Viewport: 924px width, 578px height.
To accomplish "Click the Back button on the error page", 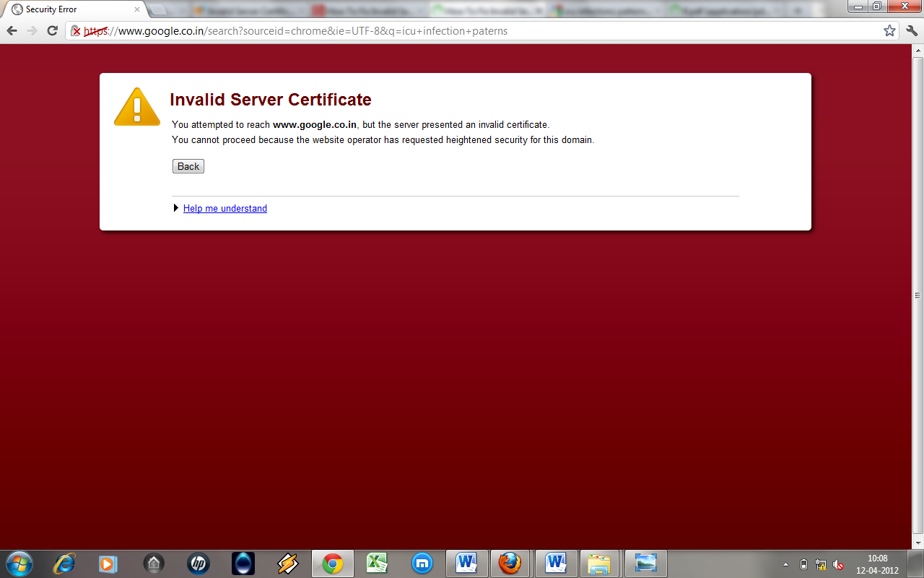I will [x=188, y=166].
